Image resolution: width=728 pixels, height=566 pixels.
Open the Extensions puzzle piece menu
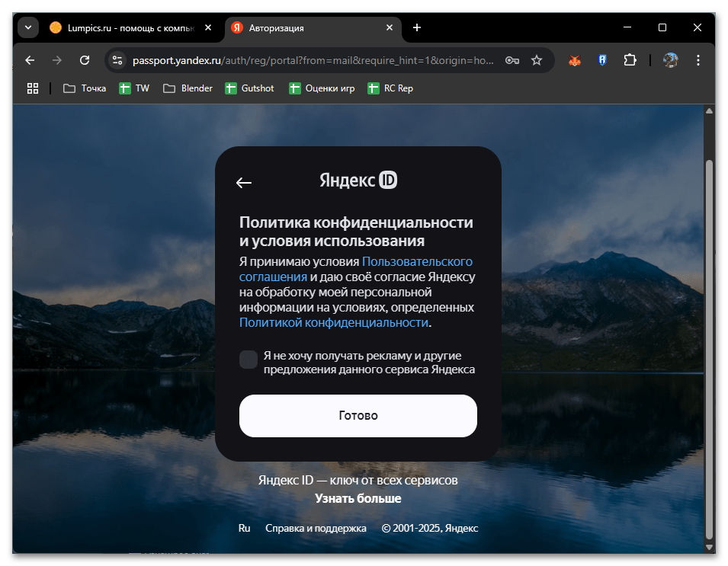[x=630, y=60]
